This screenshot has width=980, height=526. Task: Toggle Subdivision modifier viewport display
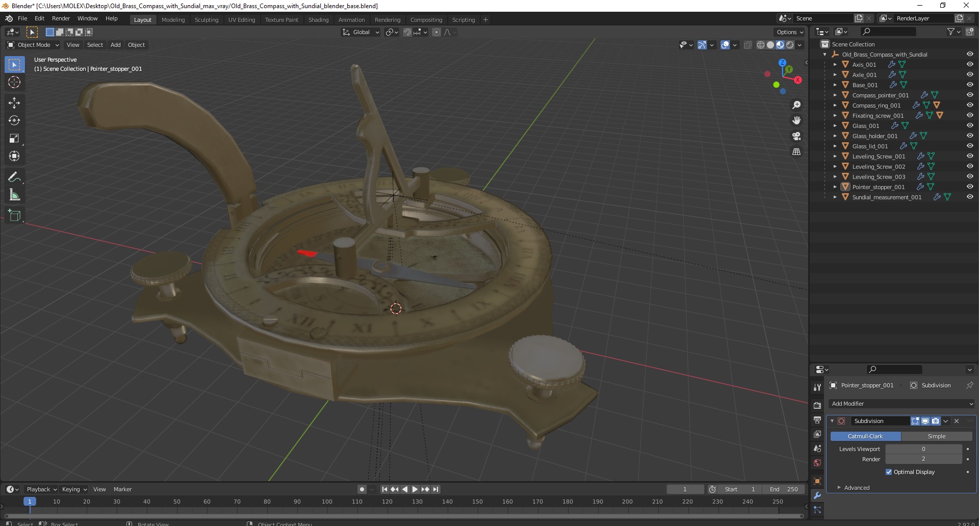pyautogui.click(x=925, y=421)
